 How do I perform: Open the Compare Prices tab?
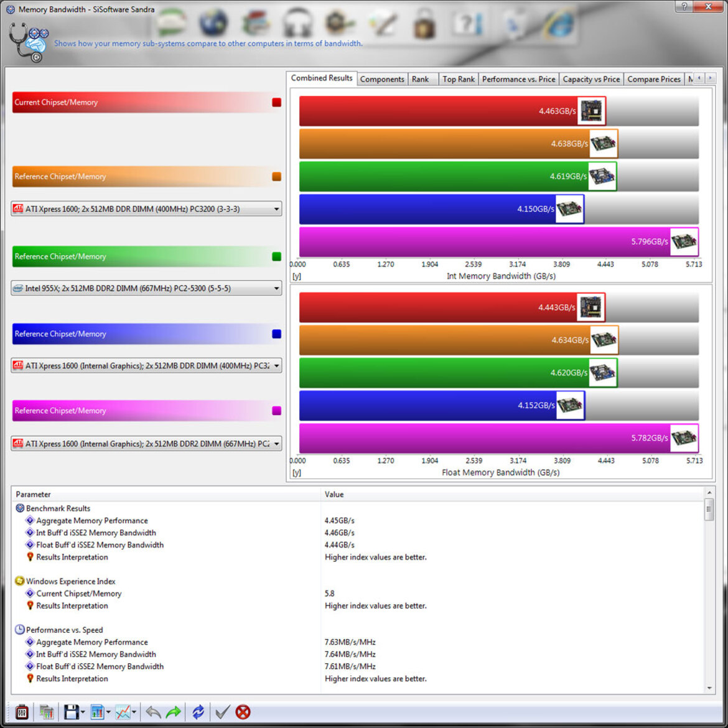pyautogui.click(x=654, y=79)
